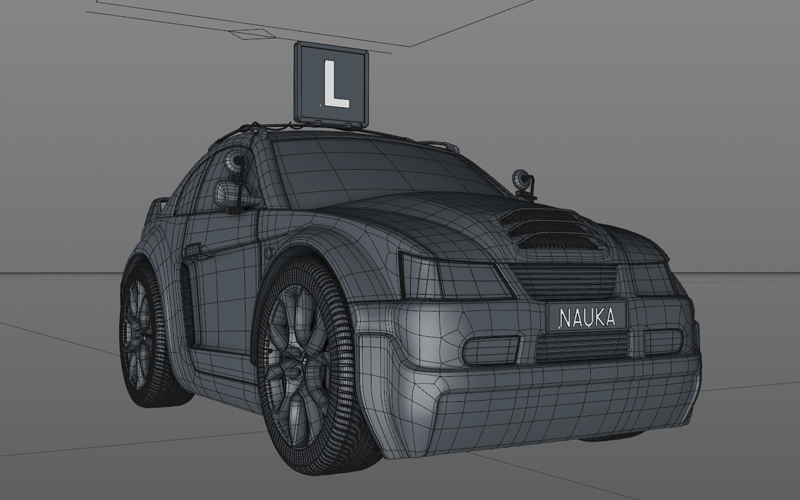Click the small fog light right of plate
Screen dimensions: 800x500
click(x=662, y=342)
